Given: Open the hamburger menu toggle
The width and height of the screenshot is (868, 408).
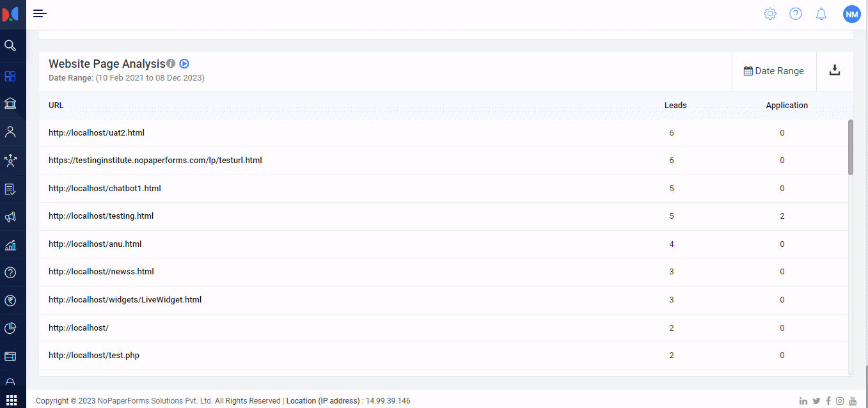Looking at the screenshot, I should (x=40, y=13).
